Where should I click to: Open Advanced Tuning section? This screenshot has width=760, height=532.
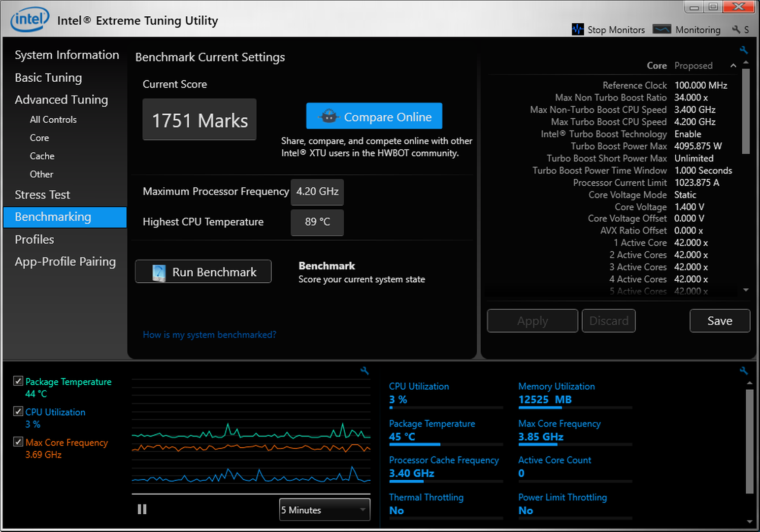pos(61,100)
